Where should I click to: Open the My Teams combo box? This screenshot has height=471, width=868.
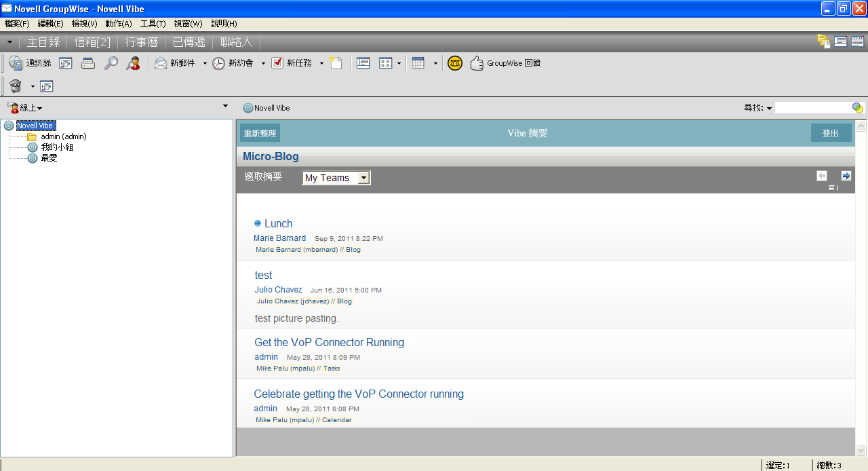pos(336,178)
